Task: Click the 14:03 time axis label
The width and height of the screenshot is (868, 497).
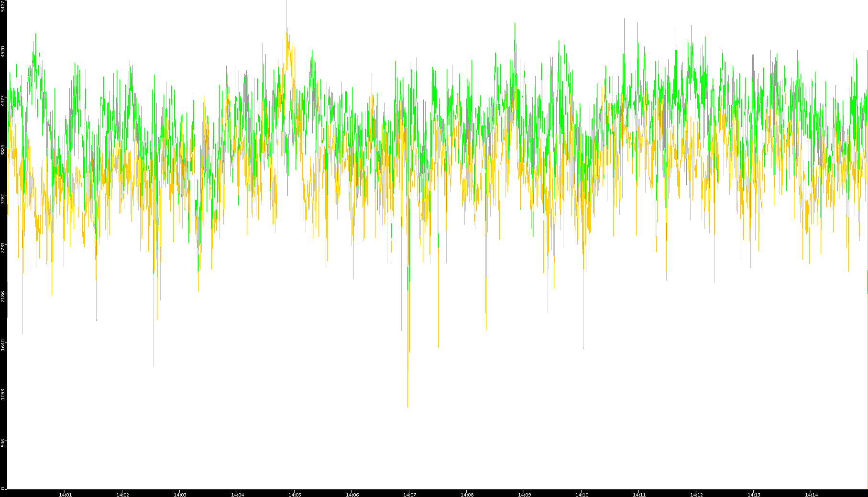Action: [x=180, y=495]
